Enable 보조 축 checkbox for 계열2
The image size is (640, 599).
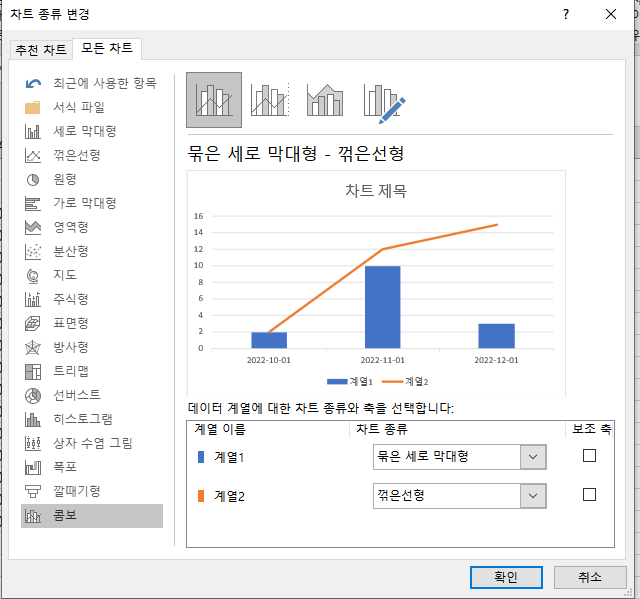click(589, 495)
